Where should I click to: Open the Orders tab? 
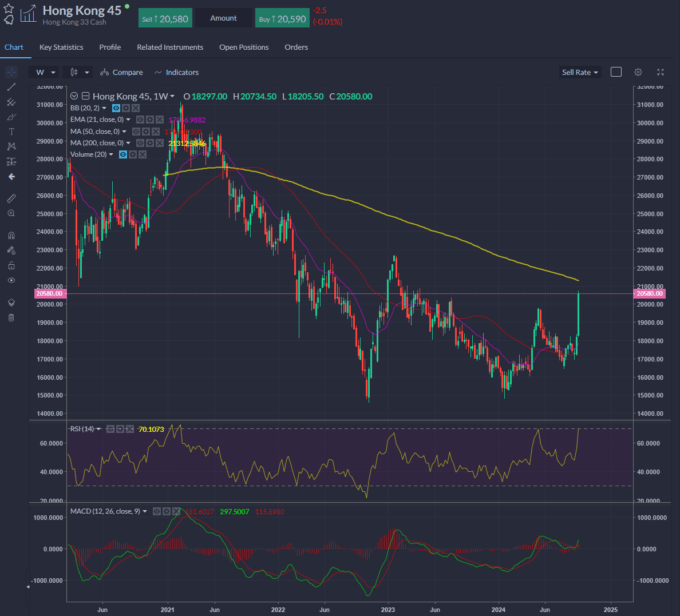pos(296,47)
